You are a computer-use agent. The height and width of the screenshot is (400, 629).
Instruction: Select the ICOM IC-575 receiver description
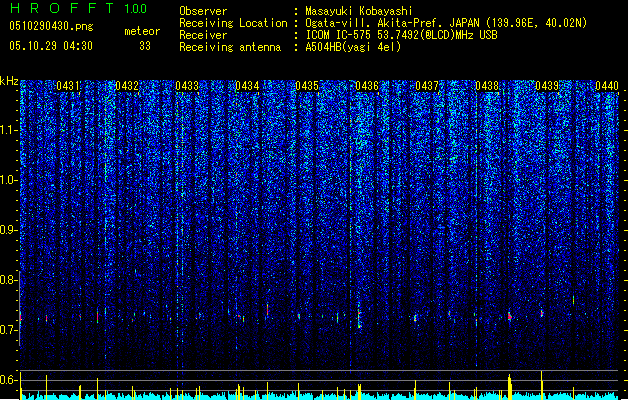[x=401, y=35]
